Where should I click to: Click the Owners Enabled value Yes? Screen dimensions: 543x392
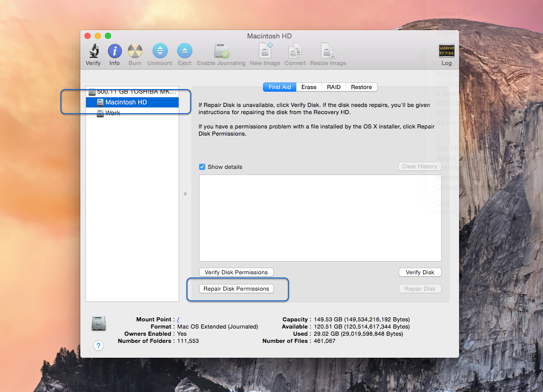click(x=182, y=334)
